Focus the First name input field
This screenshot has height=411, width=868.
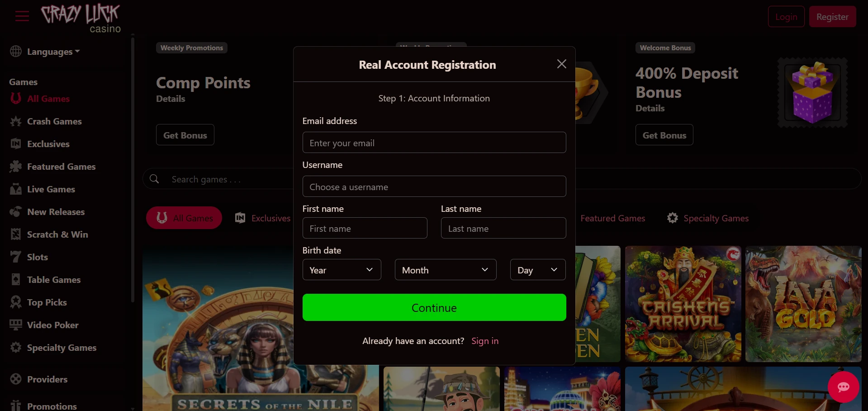point(365,228)
